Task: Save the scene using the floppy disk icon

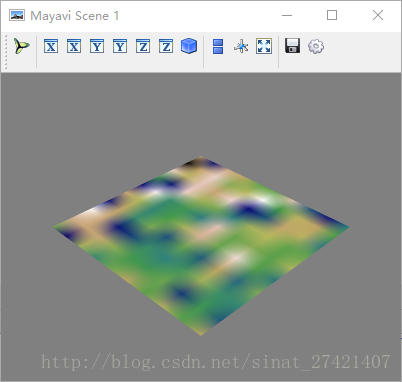Action: (293, 46)
